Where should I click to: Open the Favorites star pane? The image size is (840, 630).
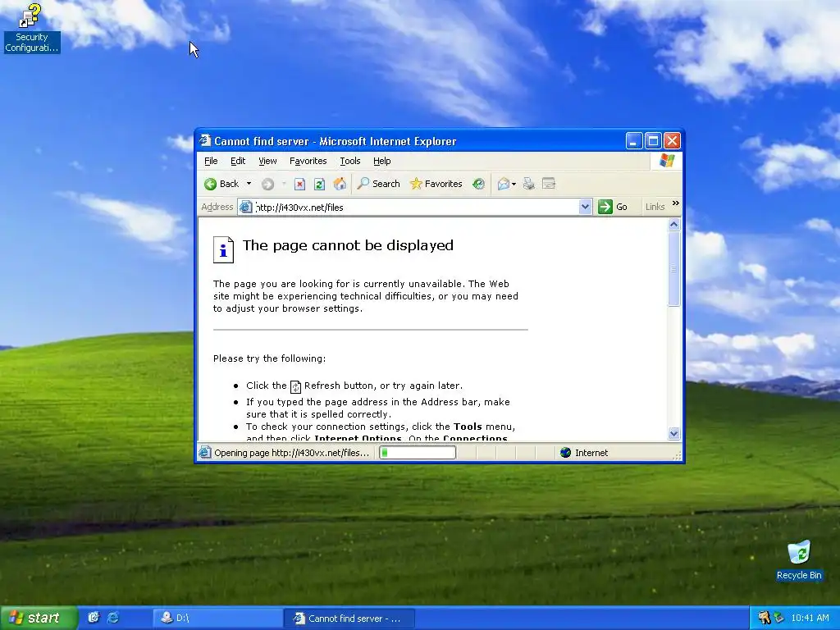pos(436,184)
